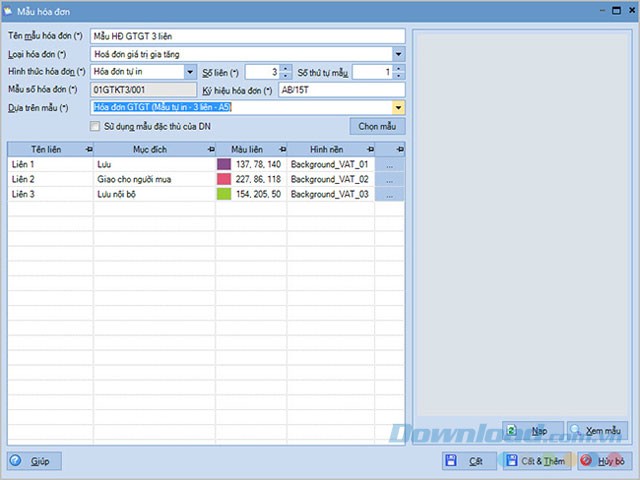Viewport: 640px width, 480px height.
Task: Click the Cất save button
Action: click(x=468, y=461)
